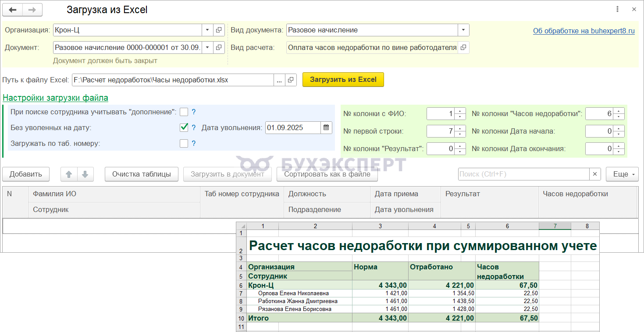This screenshot has height=332, width=644.
Task: Open the Документ field link icon
Action: tap(219, 47)
